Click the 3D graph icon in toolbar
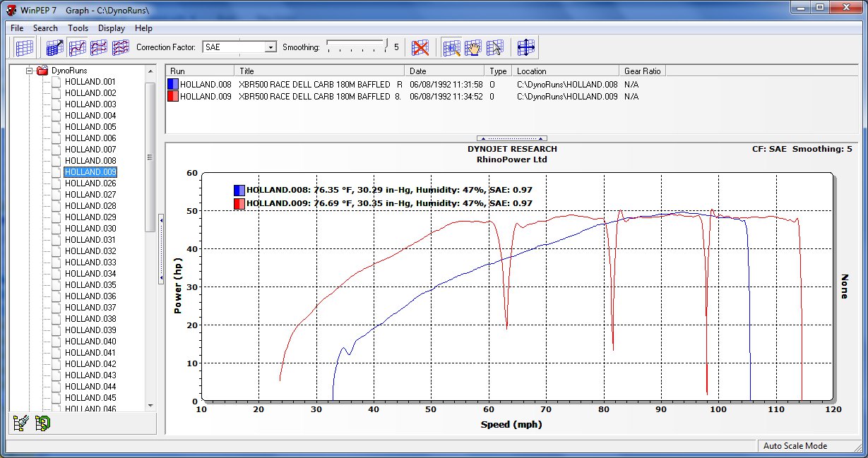This screenshot has width=868, height=458. pyautogui.click(x=55, y=47)
